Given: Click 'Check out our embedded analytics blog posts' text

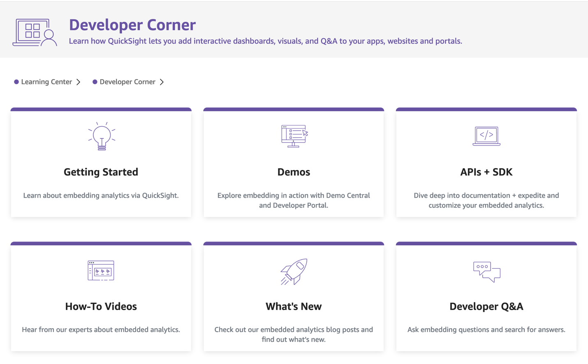Looking at the screenshot, I should coord(294,334).
